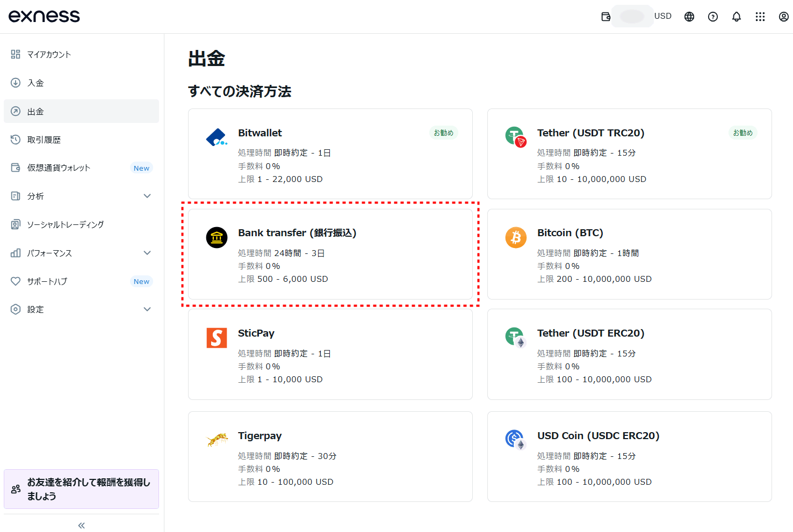The height and width of the screenshot is (532, 793).
Task: Choose Tether (USDT TRC20) withdrawal method
Action: pyautogui.click(x=630, y=154)
